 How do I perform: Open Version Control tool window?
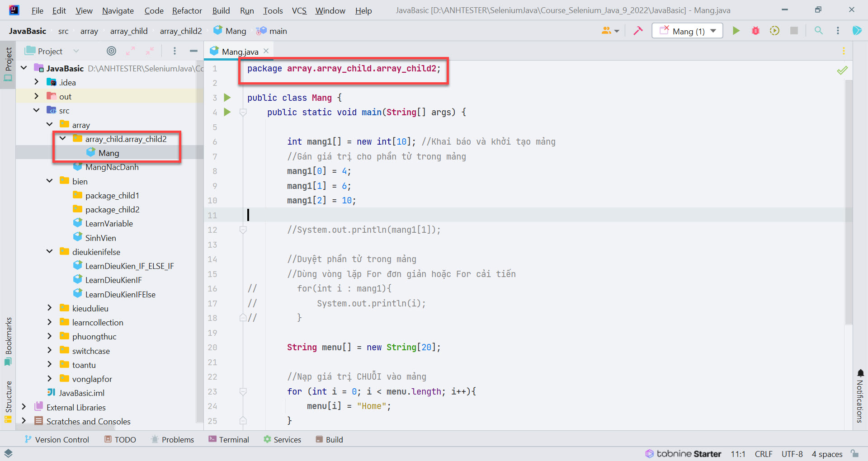click(x=57, y=439)
